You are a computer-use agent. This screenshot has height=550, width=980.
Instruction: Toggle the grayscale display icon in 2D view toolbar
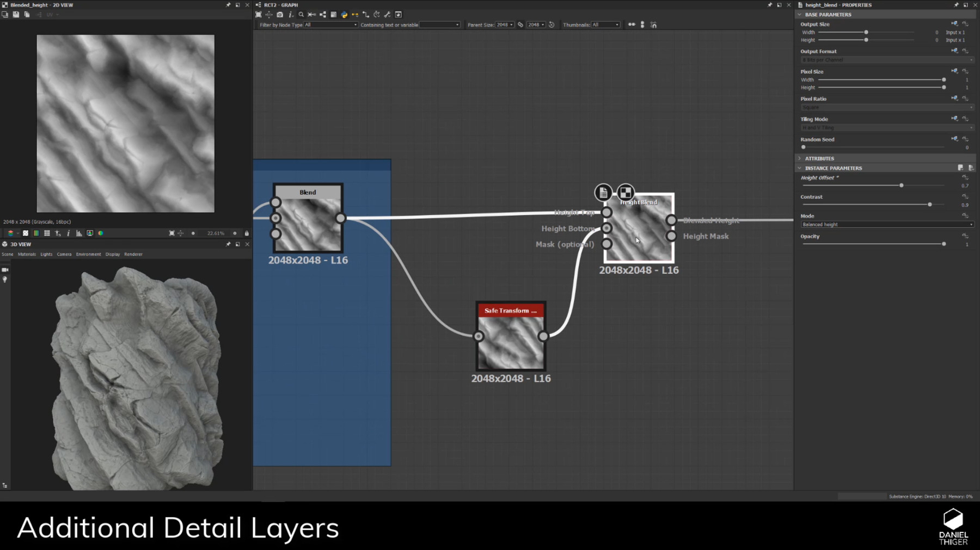pos(25,233)
